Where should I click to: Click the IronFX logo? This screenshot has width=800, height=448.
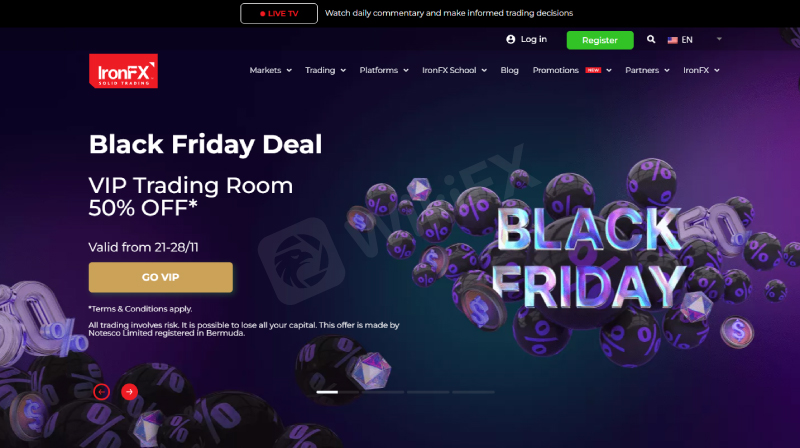click(123, 71)
